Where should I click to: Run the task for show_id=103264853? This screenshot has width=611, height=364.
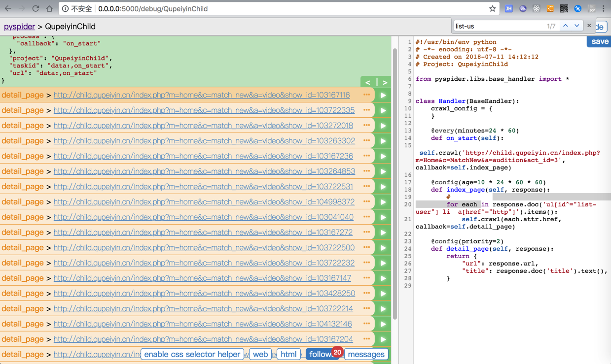(383, 171)
